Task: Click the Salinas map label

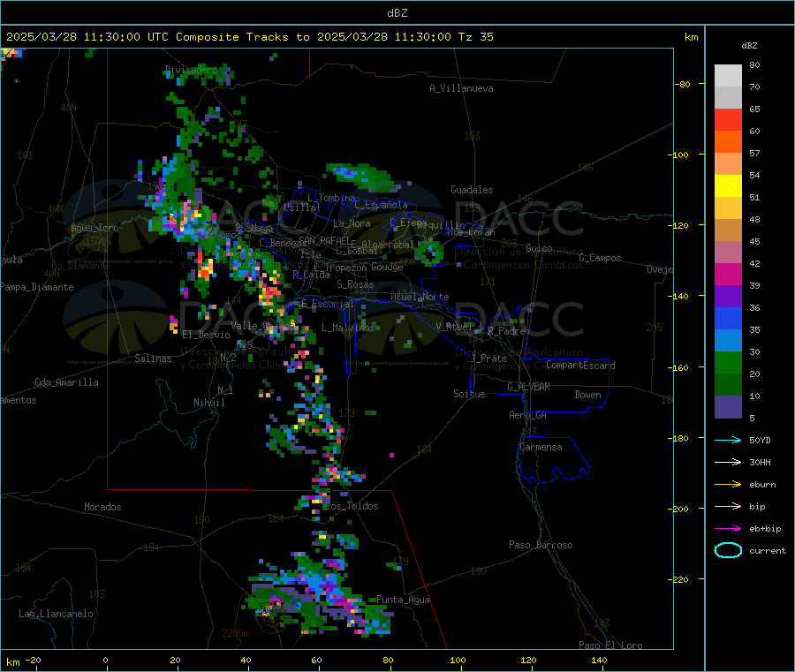Action: tap(153, 359)
